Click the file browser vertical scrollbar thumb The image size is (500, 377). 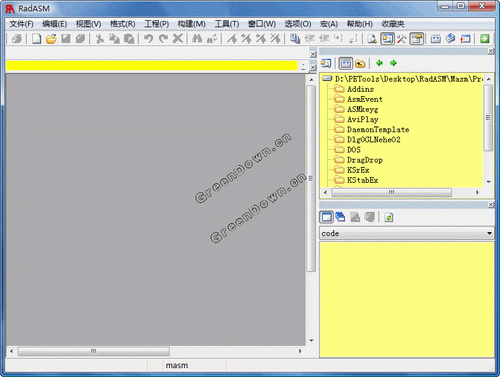click(x=488, y=118)
